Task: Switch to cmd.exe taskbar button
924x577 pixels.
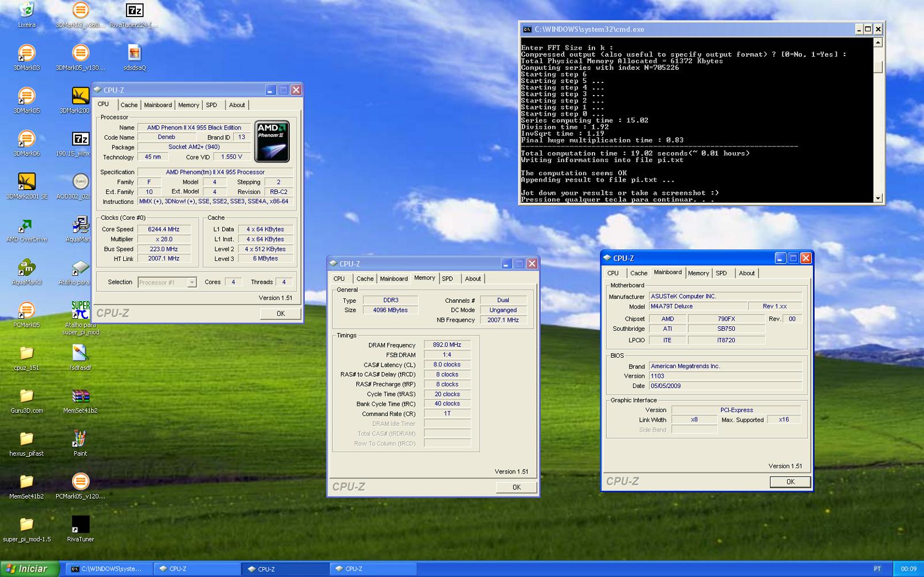Action: [x=108, y=569]
